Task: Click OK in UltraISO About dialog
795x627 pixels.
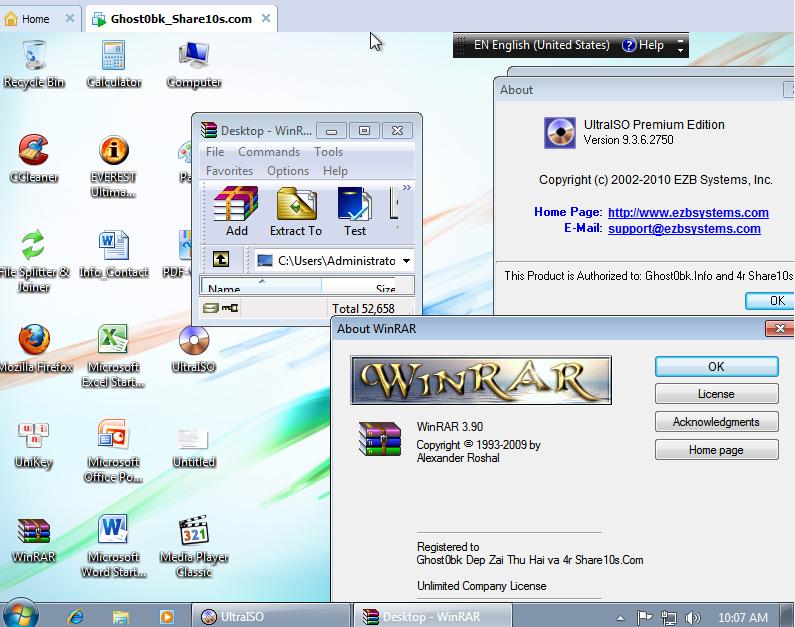Action: [x=770, y=301]
